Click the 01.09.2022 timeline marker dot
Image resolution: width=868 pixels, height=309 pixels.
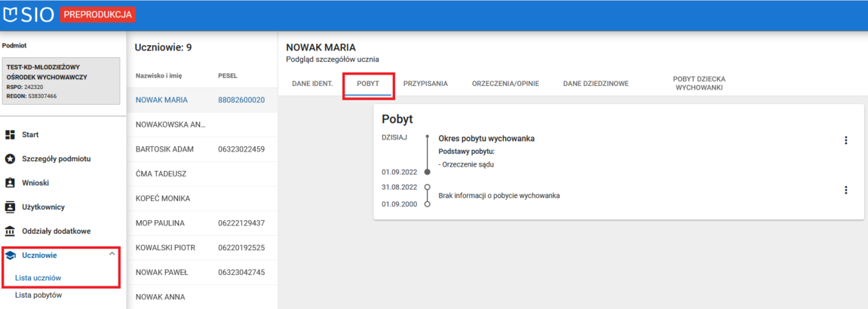click(x=427, y=172)
